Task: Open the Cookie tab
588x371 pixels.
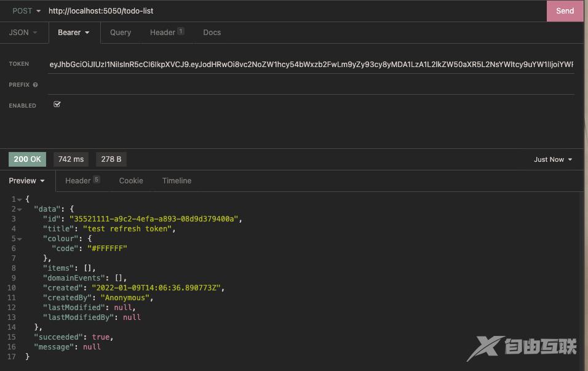Action: pyautogui.click(x=131, y=181)
